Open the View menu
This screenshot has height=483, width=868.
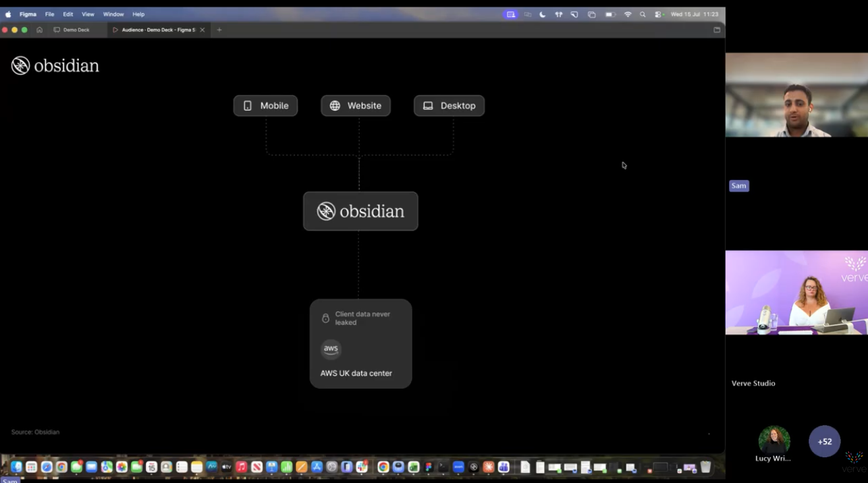click(88, 14)
